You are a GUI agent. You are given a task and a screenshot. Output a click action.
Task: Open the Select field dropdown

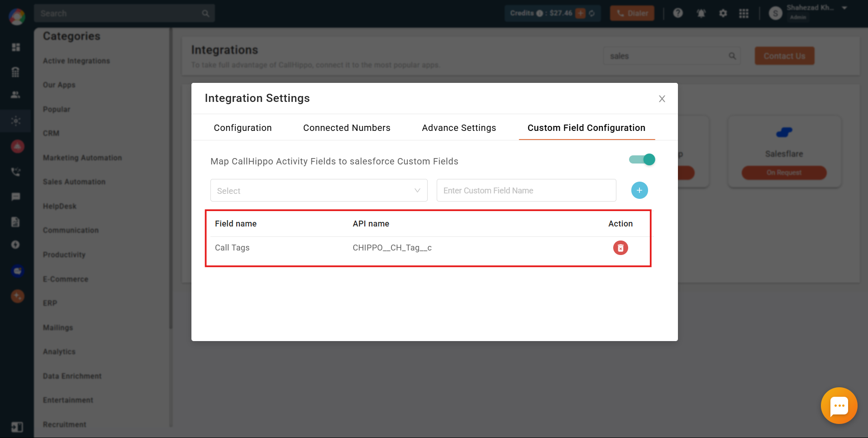(x=319, y=190)
